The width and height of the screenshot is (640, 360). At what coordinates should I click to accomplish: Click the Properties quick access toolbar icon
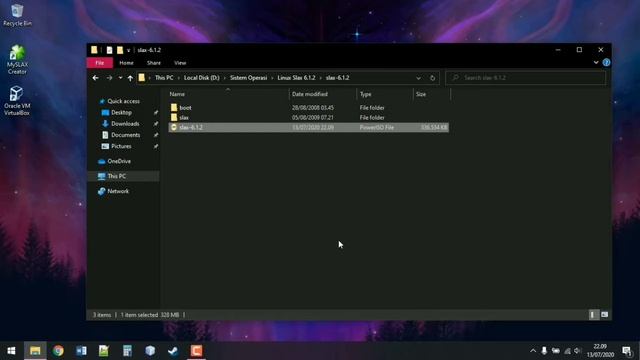[x=109, y=50]
